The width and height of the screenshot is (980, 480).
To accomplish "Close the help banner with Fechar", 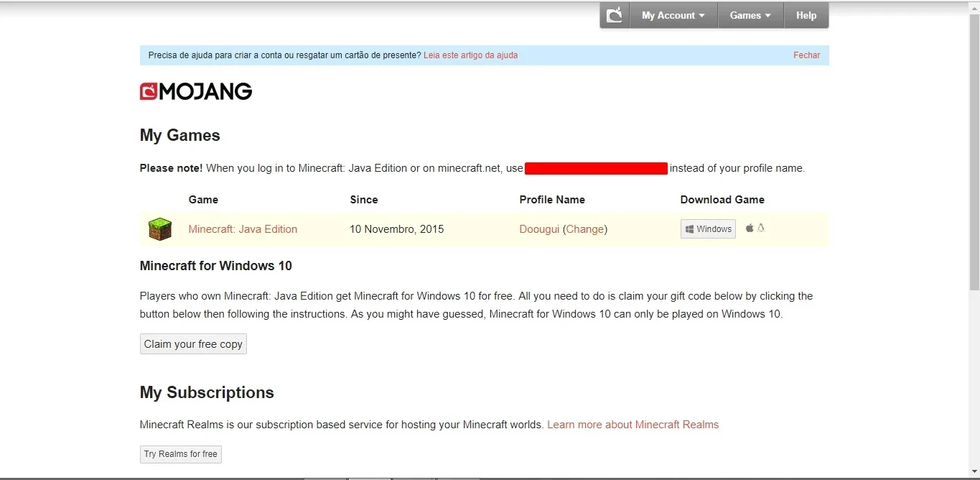I will 806,55.
